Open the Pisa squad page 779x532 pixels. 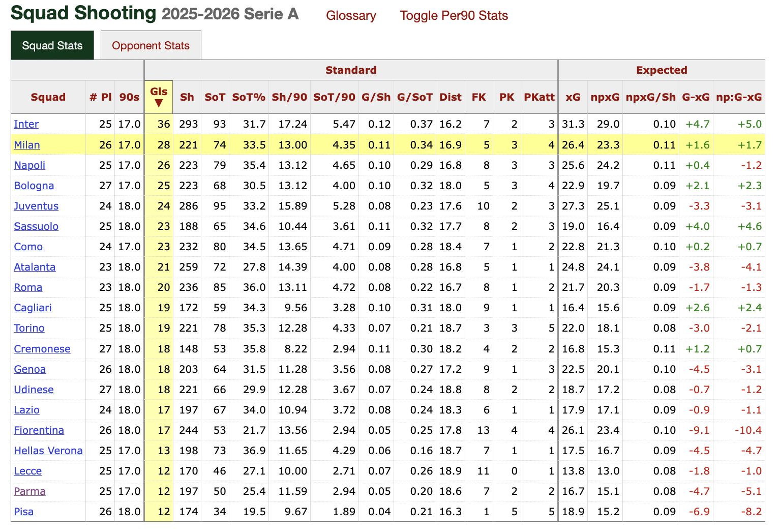point(23,512)
